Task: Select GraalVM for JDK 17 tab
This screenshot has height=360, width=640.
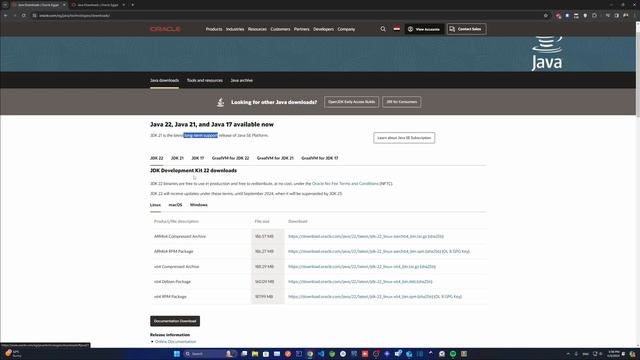Action: 320,158
